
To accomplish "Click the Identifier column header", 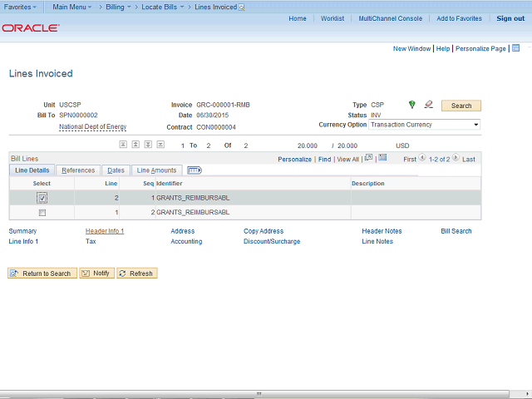I will coord(169,183).
